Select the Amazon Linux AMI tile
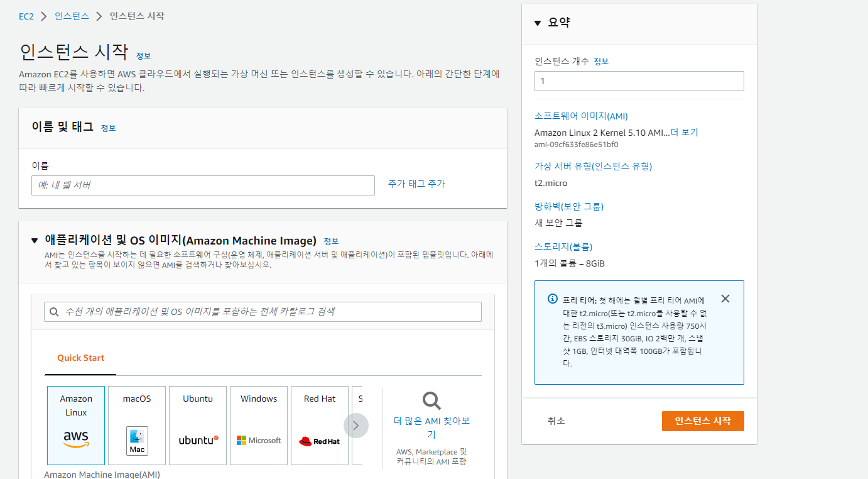Image resolution: width=868 pixels, height=479 pixels. click(76, 426)
